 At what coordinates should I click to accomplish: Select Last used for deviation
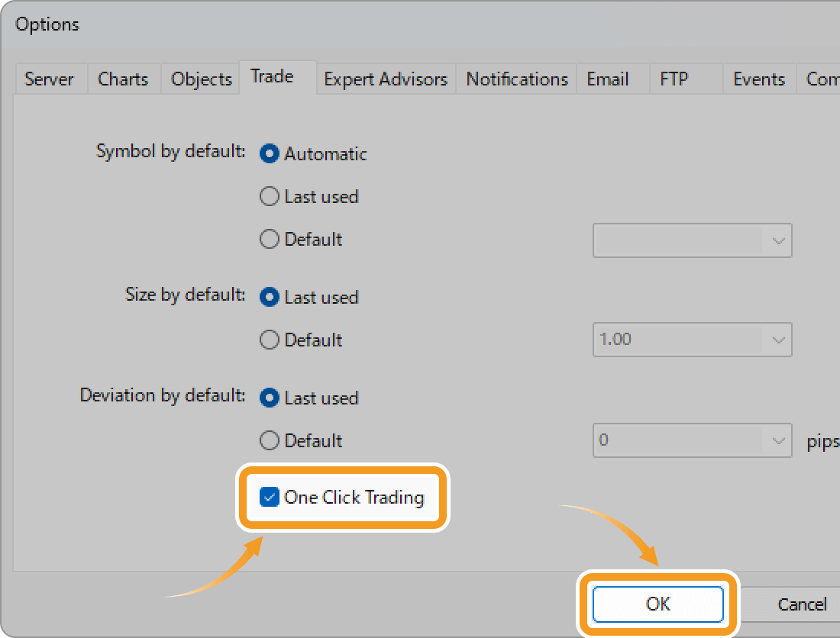tap(269, 398)
